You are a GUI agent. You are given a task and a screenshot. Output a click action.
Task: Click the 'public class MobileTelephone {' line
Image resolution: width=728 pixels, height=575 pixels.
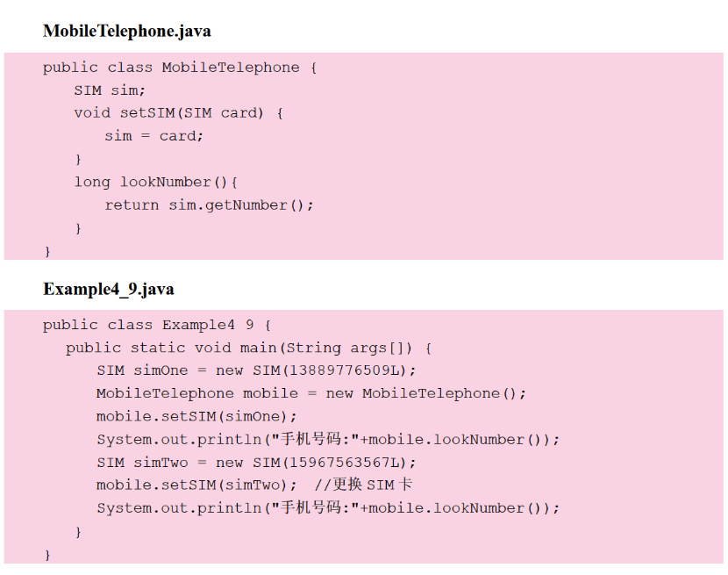179,68
